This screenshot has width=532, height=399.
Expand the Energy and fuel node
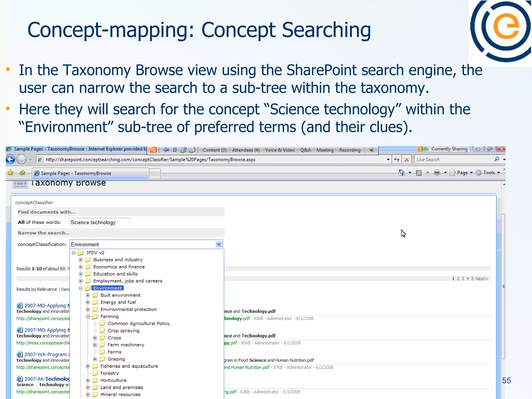(x=88, y=302)
